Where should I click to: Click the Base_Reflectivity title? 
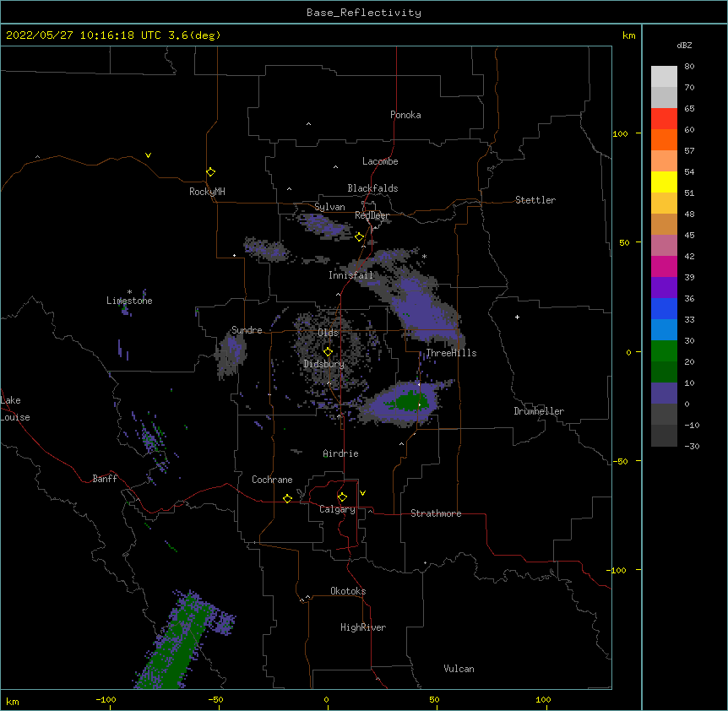[364, 13]
